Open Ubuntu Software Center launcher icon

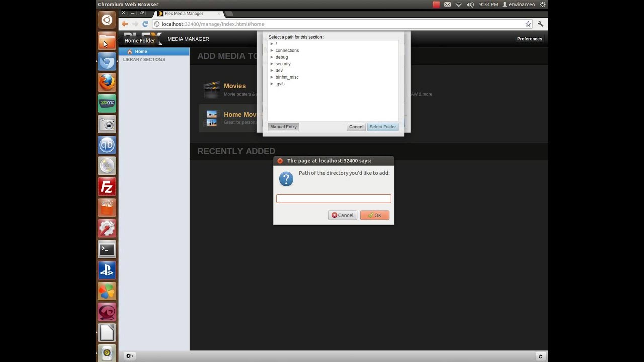107,208
